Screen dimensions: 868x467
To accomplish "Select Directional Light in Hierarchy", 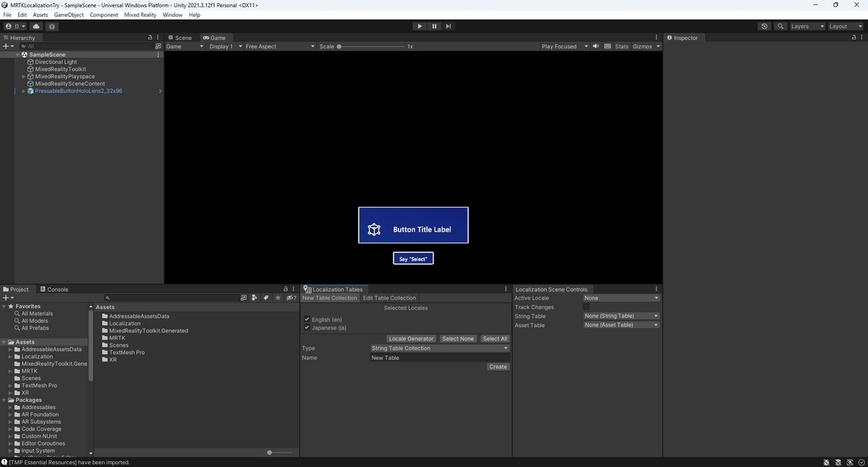I will 56,62.
